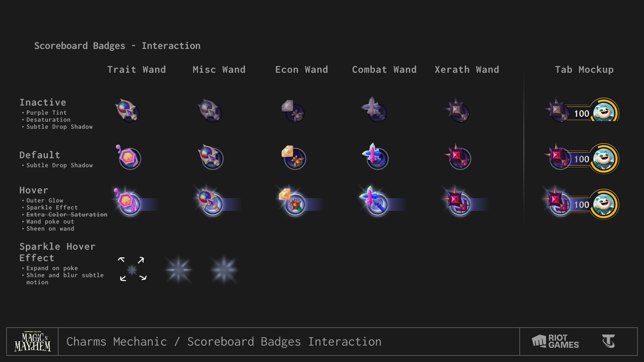Click the "Econ Wand" column header
The image size is (644, 362).
302,69
